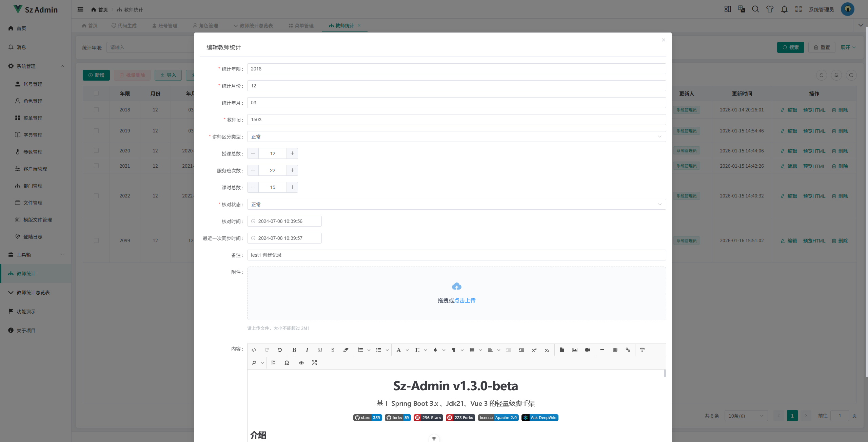Switch to the 菜单管理 tab

pos(301,25)
